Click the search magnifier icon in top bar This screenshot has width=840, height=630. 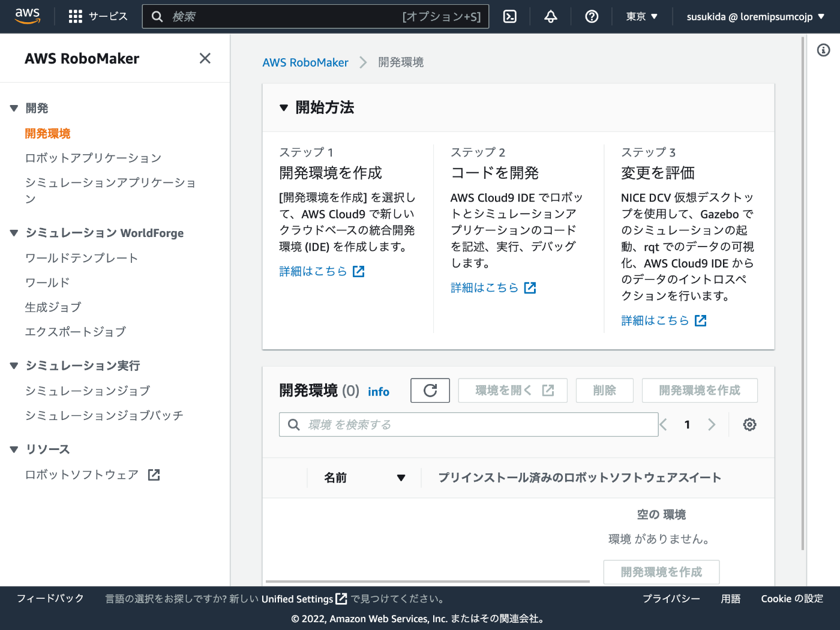157,17
